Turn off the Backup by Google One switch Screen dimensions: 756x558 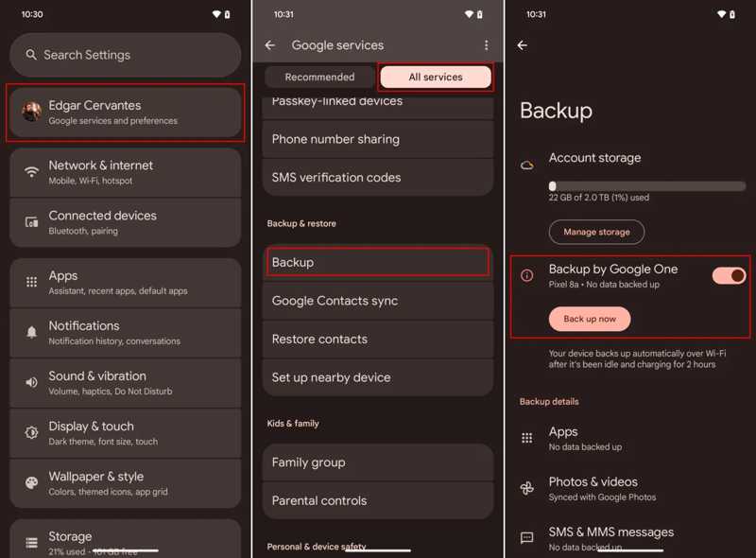[729, 275]
